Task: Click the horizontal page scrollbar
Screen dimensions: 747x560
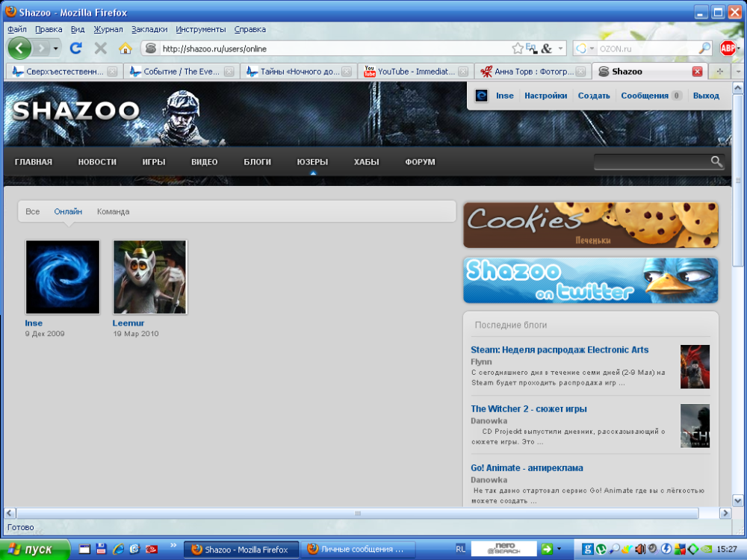Action: click(x=357, y=514)
